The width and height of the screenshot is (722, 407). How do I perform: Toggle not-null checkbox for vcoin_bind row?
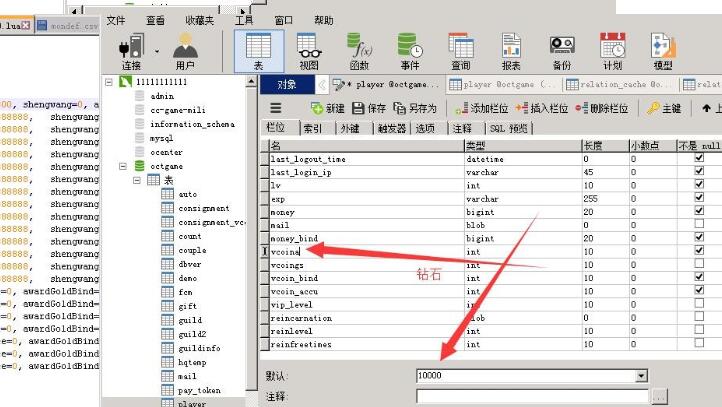click(x=699, y=278)
